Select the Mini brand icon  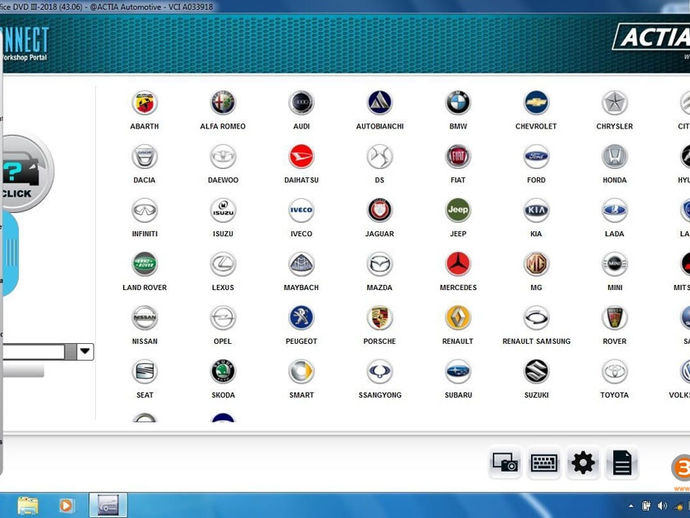[614, 264]
